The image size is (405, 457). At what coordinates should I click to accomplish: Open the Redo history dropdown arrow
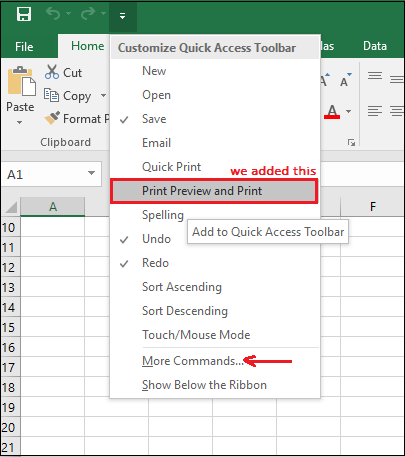(104, 14)
